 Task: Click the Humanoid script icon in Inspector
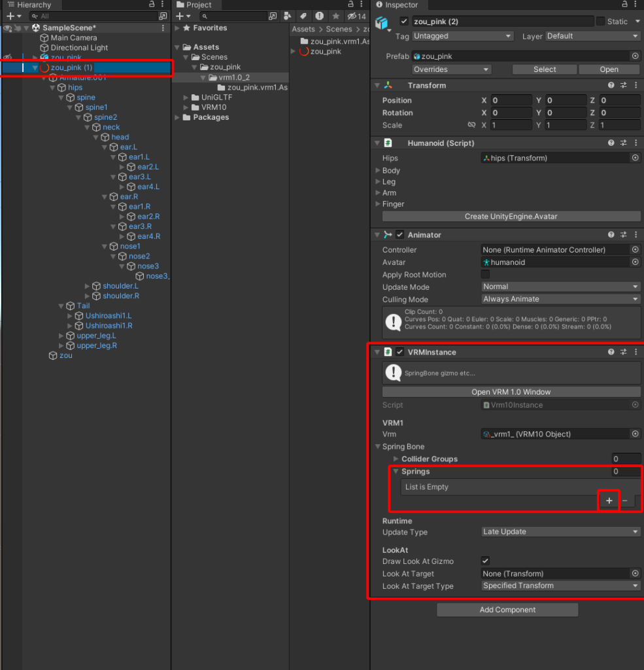click(x=388, y=143)
